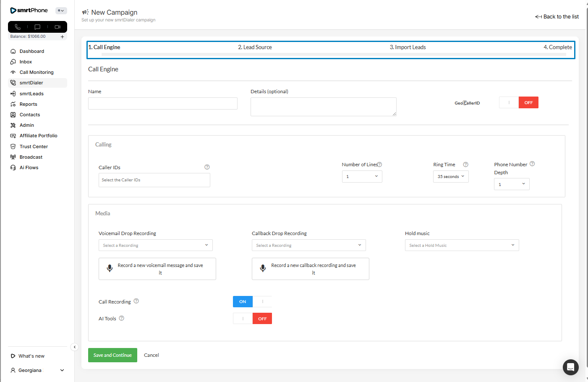Click the Back to the list link
This screenshot has width=588, height=382.
(557, 17)
